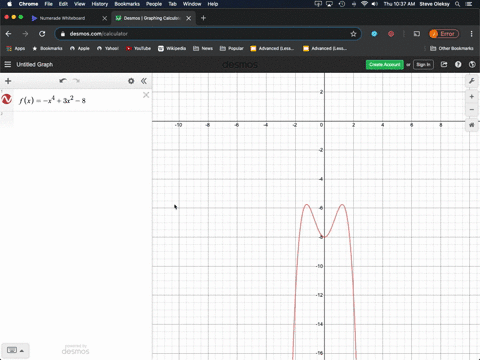
Task: Select the Desmos Graphing Calculator tab
Action: point(152,18)
